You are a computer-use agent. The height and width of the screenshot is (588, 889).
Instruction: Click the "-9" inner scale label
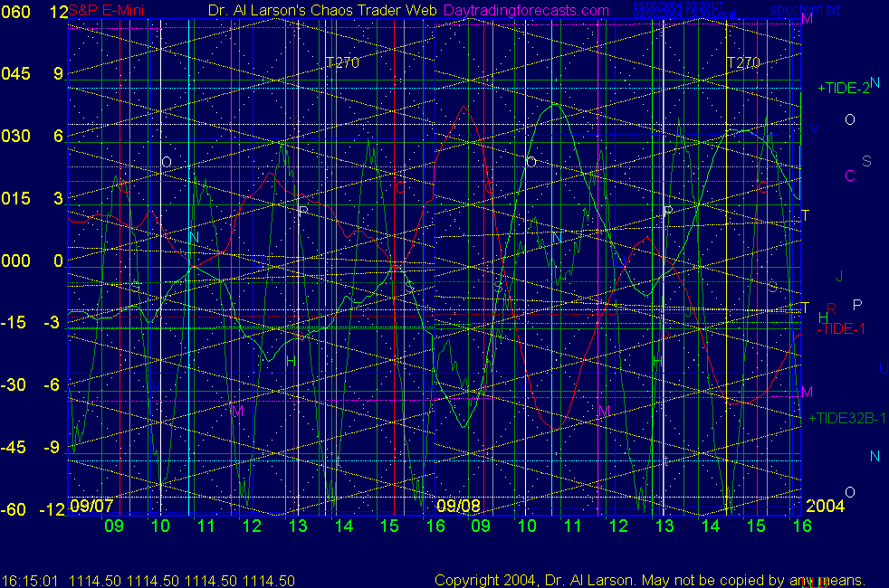tap(52, 448)
